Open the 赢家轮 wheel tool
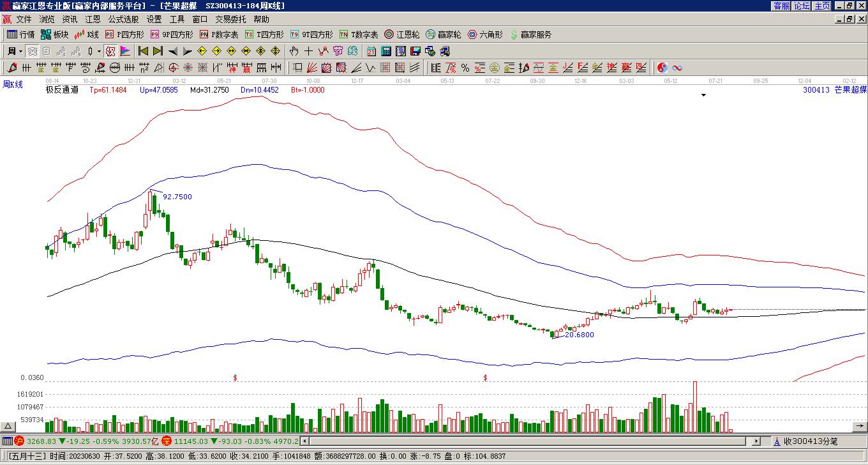The width and height of the screenshot is (868, 465). 444,34
